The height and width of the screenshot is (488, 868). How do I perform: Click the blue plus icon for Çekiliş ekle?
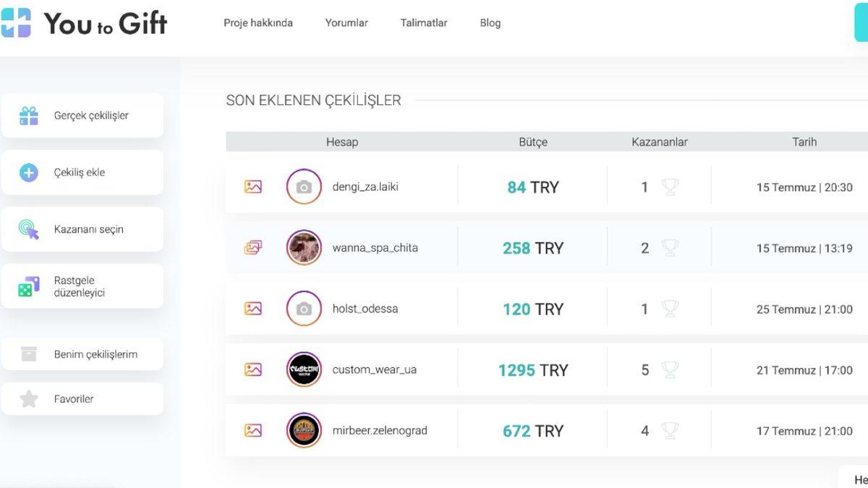tap(29, 173)
